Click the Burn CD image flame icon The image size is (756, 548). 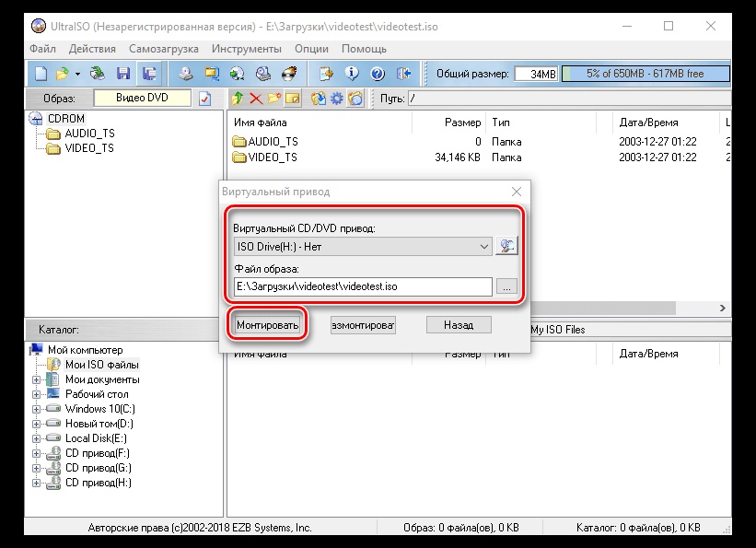289,74
